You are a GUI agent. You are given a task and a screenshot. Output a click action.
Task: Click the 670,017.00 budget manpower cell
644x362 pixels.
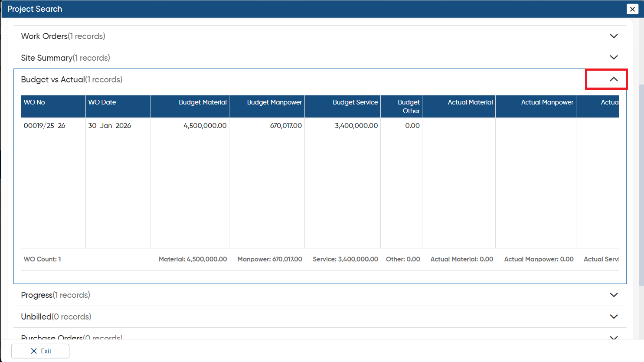286,126
